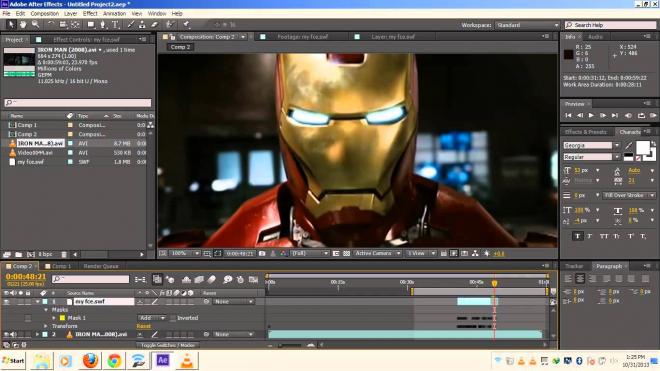This screenshot has height=371, width=660.
Task: Click the Project panel search field
Action: click(78, 103)
